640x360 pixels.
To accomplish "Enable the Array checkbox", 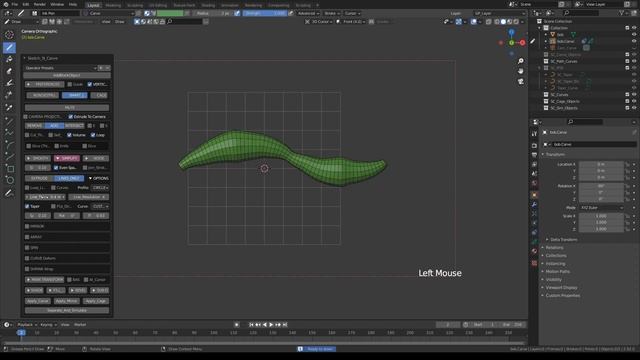I will click(x=27, y=237).
